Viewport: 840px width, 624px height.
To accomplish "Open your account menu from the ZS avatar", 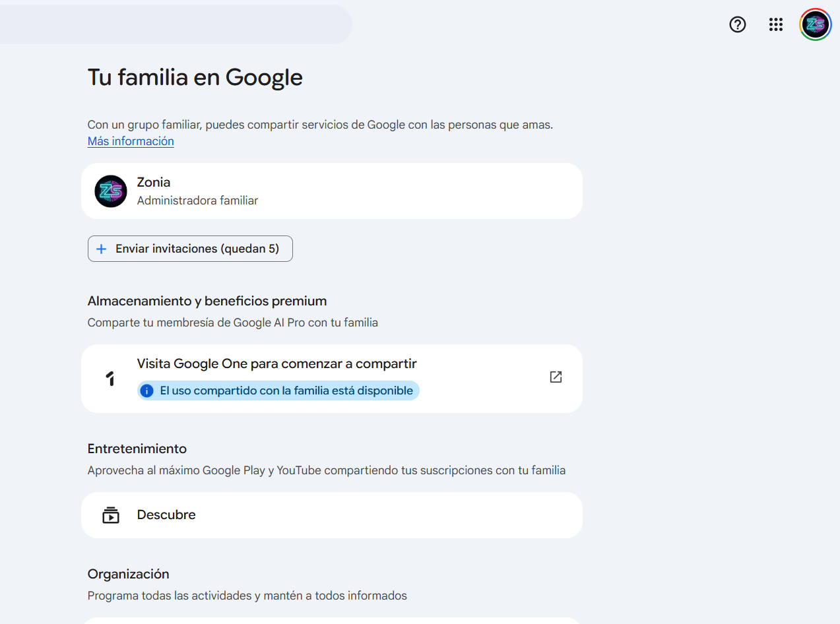I will pos(815,24).
